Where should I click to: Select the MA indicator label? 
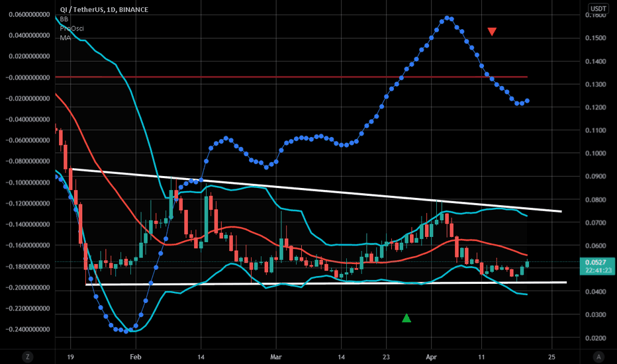click(66, 38)
